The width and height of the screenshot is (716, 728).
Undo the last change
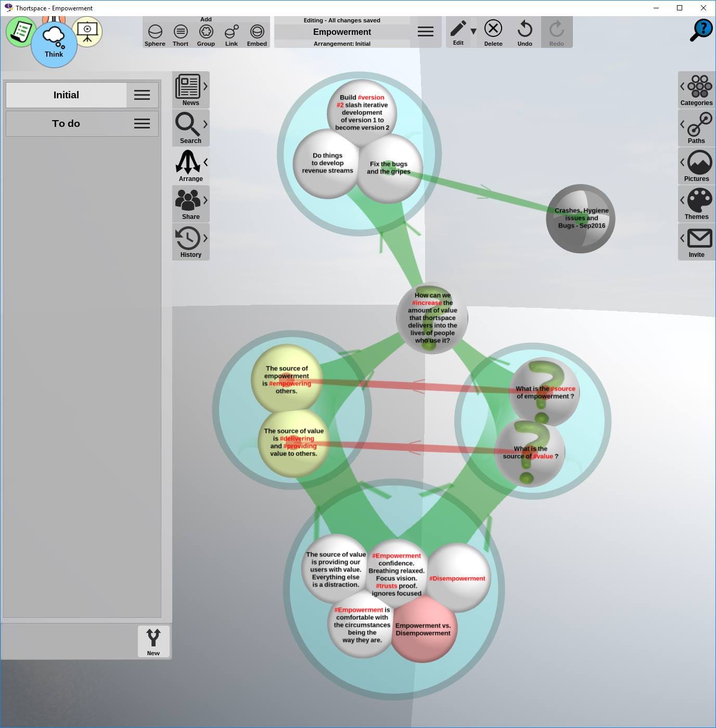click(525, 33)
